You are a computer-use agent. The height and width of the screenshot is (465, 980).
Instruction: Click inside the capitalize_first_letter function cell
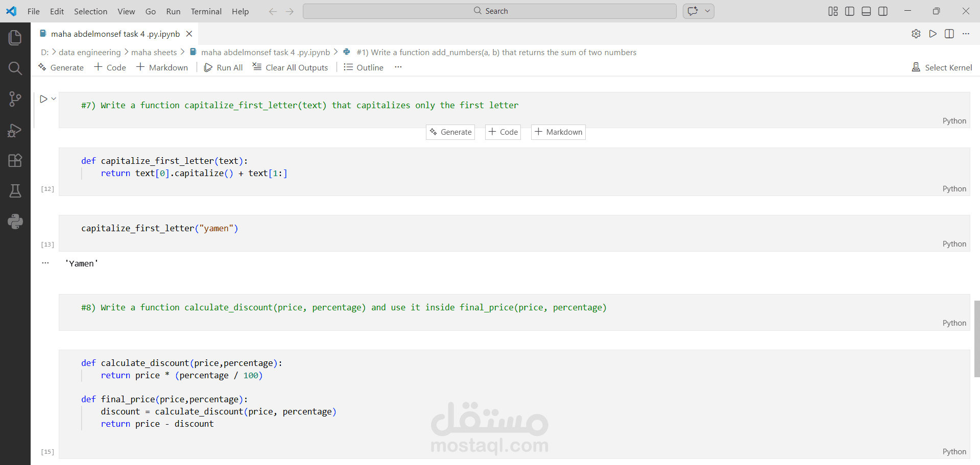[514, 172]
